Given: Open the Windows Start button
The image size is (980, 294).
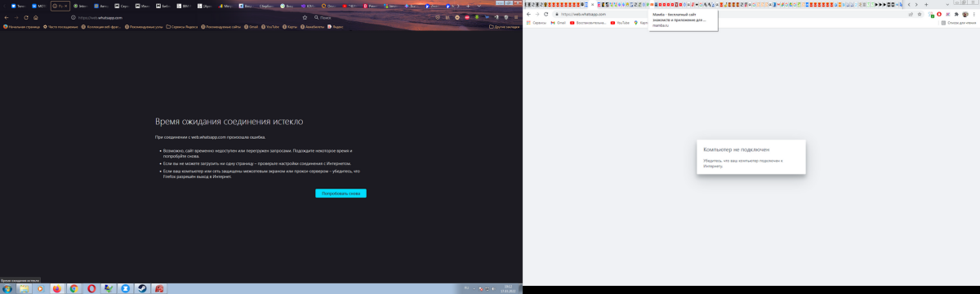Looking at the screenshot, I should point(7,288).
